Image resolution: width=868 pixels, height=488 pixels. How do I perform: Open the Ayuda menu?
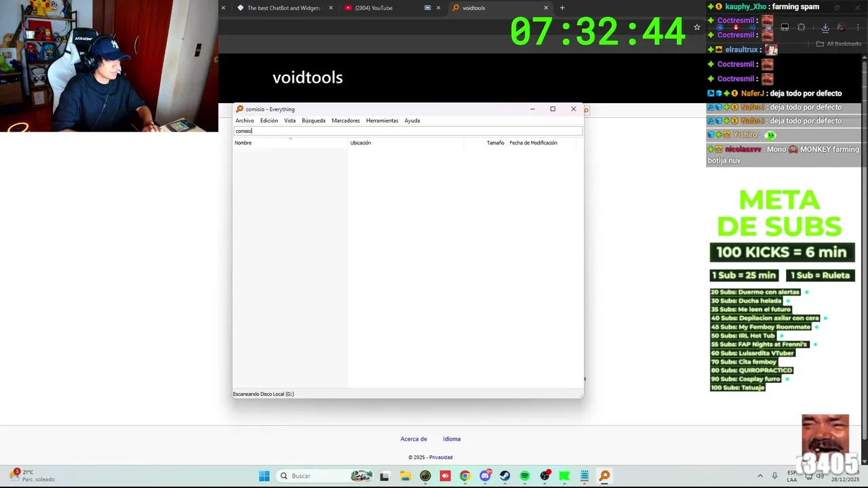412,121
